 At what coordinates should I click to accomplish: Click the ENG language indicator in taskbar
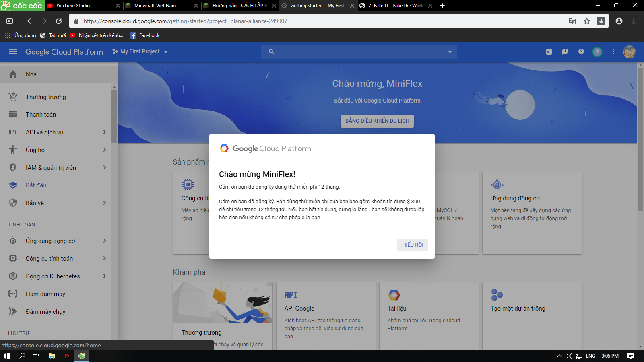pos(590,356)
